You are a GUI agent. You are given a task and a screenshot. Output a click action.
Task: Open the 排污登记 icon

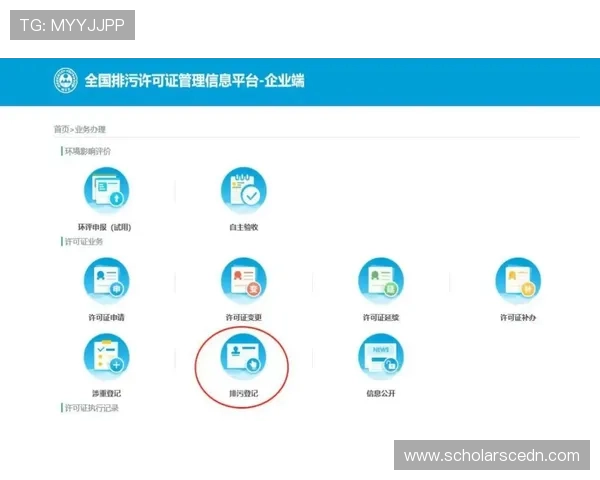tap(244, 357)
